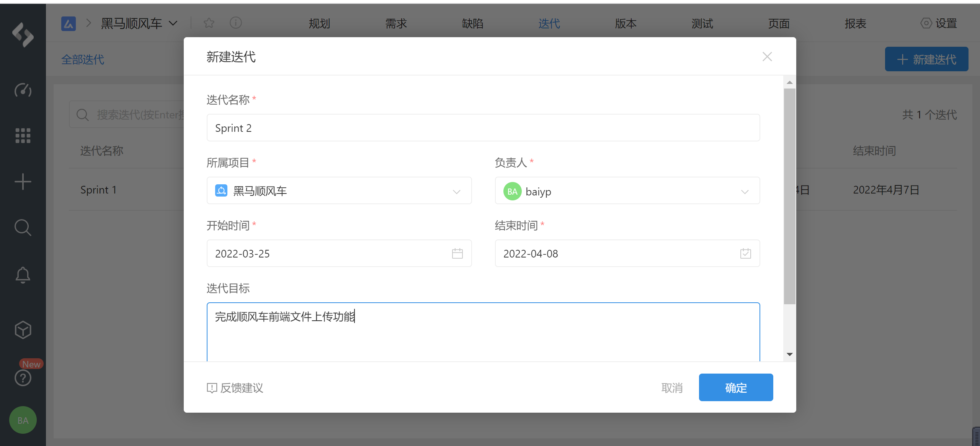The height and width of the screenshot is (446, 980).
Task: Click the dialog's vertical scrollbar thumb
Action: (789, 195)
